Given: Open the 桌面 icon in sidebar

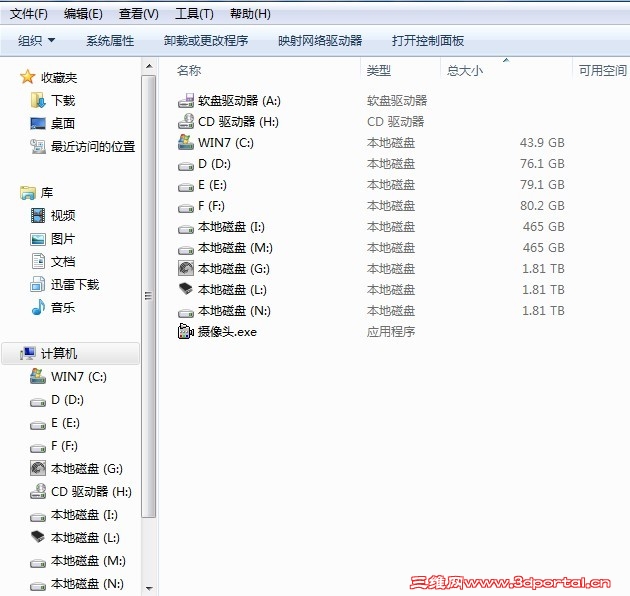Looking at the screenshot, I should click(38, 123).
